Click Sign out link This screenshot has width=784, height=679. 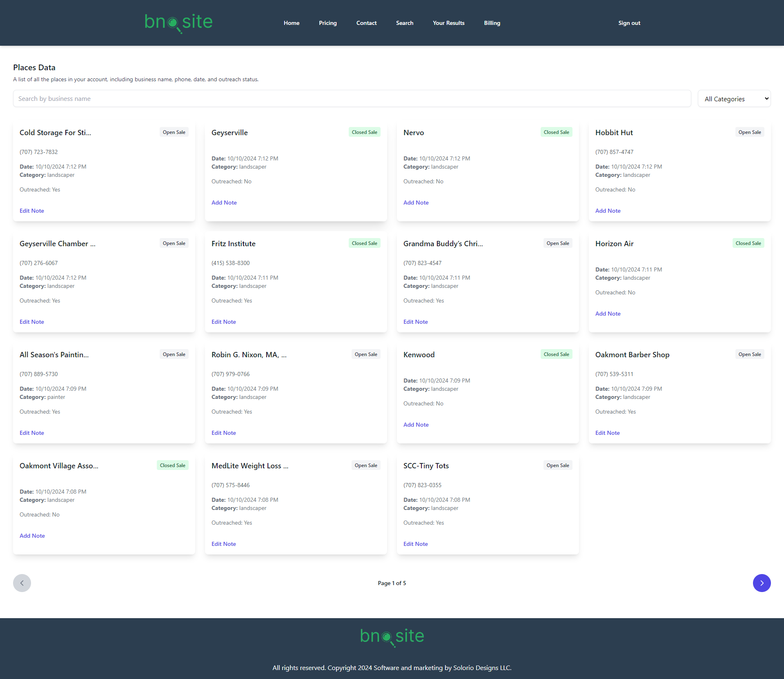(x=629, y=23)
